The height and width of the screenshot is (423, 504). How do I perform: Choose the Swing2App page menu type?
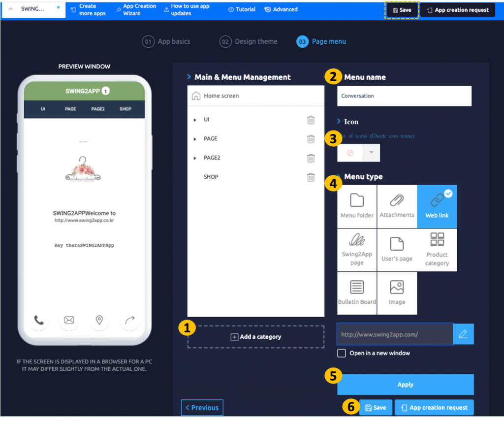click(x=357, y=250)
